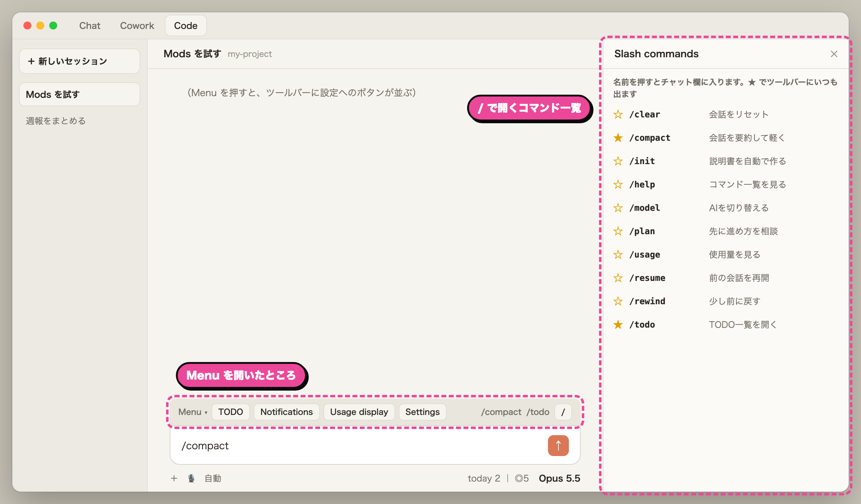Switch to the Cowork tab

click(137, 26)
